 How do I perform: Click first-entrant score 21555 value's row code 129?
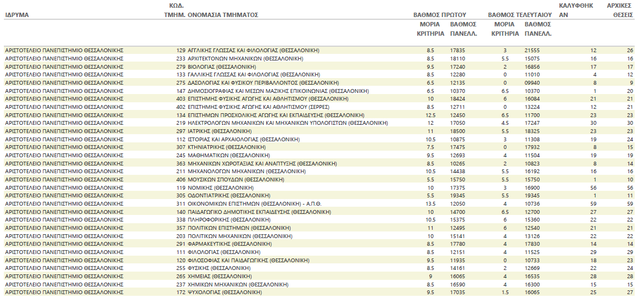(x=181, y=51)
